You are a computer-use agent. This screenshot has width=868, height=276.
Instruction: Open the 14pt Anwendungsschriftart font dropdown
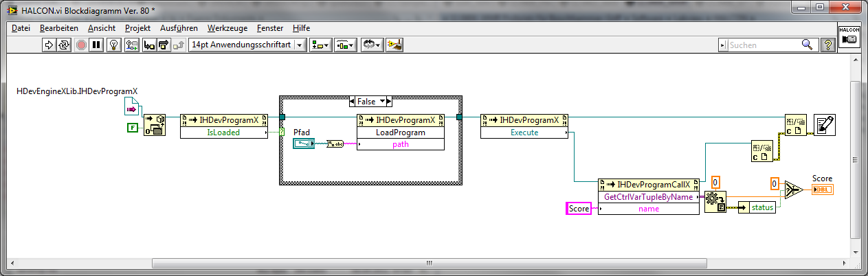click(x=247, y=45)
